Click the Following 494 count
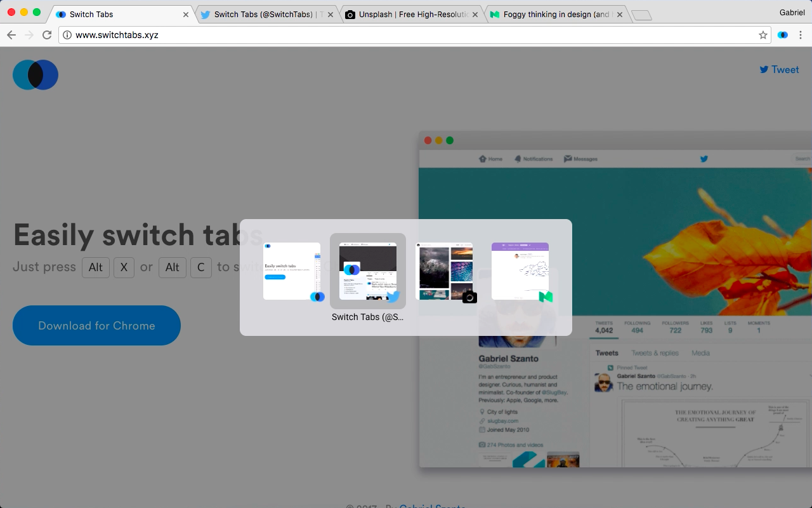812x508 pixels. (x=637, y=327)
